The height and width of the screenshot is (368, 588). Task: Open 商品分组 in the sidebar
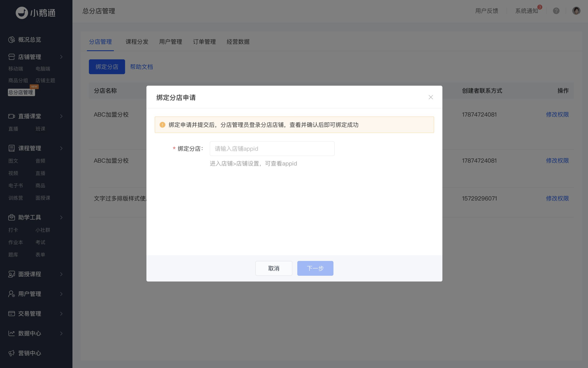coord(18,80)
